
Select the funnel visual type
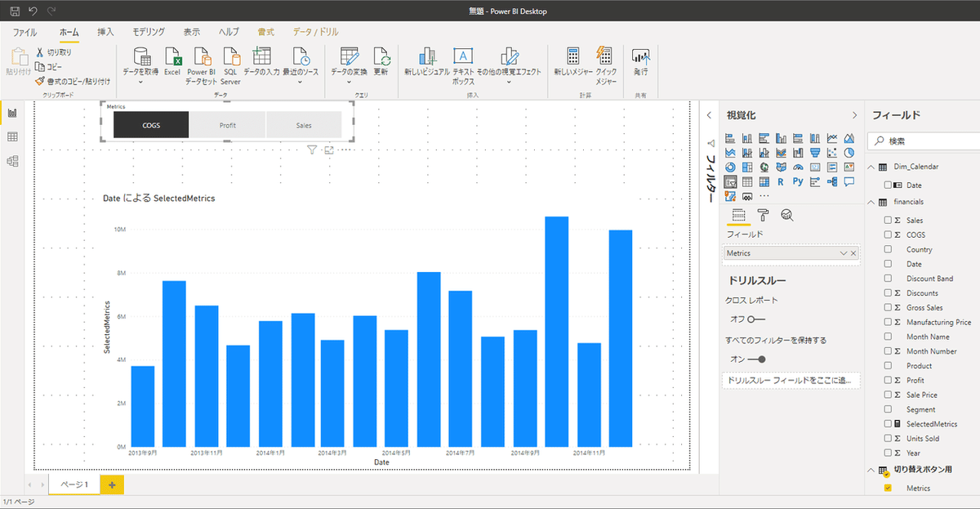tap(815, 152)
